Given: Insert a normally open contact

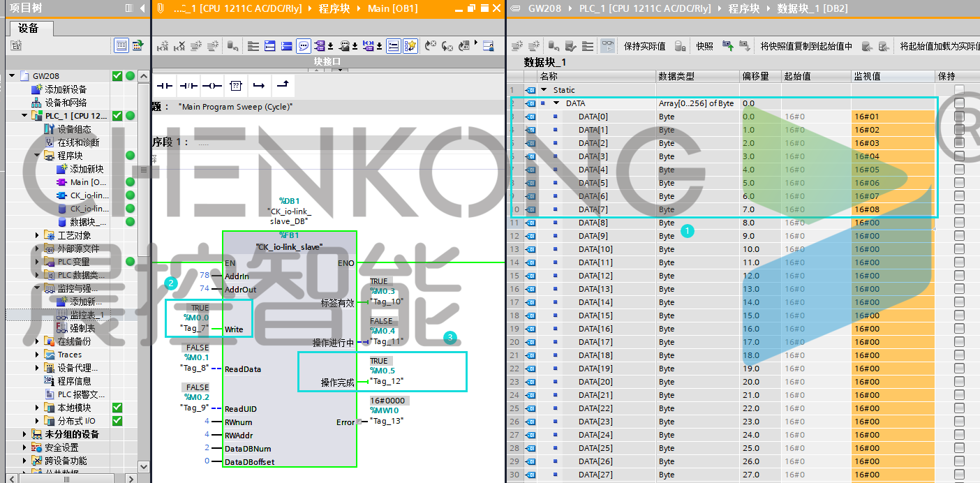Looking at the screenshot, I should coord(164,86).
